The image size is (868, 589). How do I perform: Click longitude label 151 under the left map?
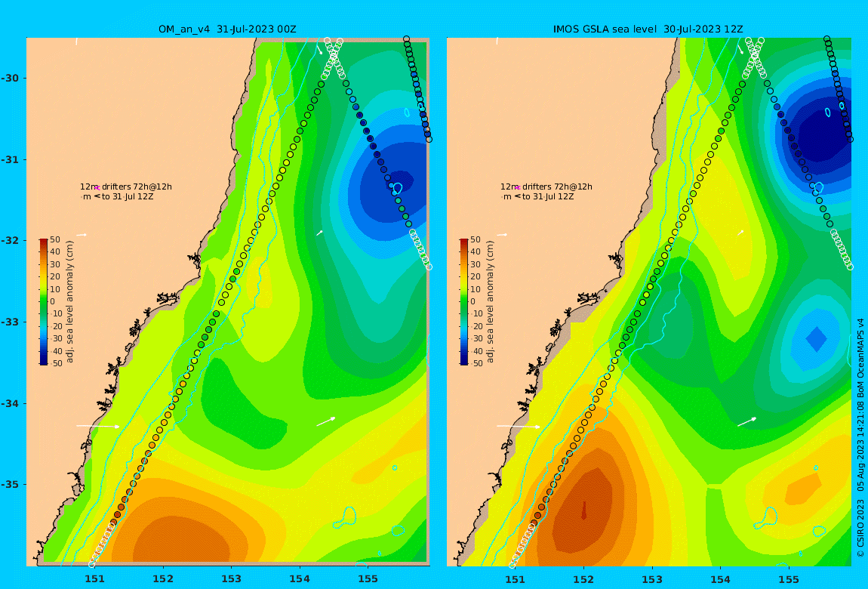94,579
